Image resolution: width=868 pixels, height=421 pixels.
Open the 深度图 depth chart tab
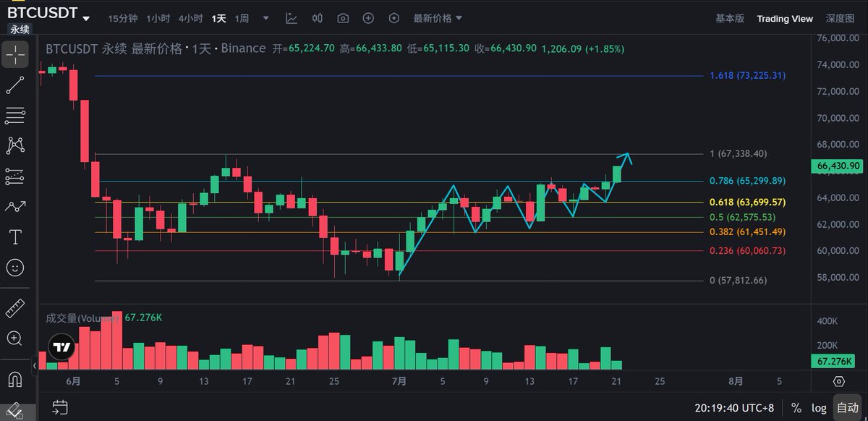tap(840, 18)
